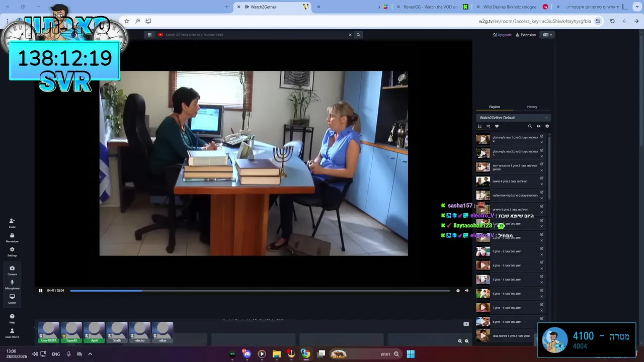Open site information icon in address bar
Screen dimensions: 644x362
point(598,21)
